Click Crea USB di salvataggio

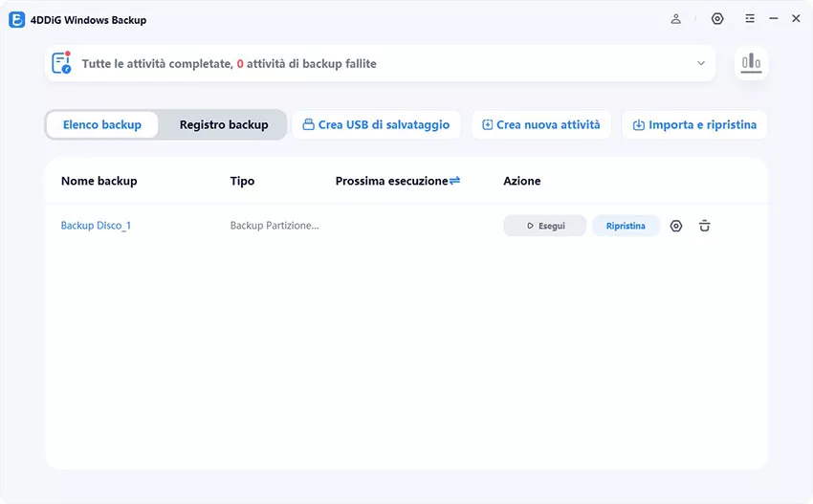coord(376,124)
